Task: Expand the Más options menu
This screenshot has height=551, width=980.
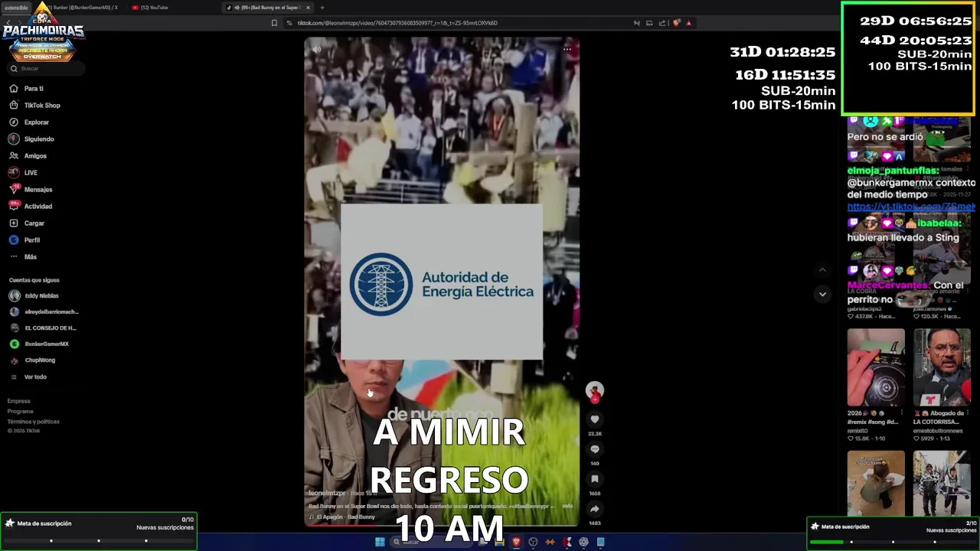Action: (x=30, y=257)
